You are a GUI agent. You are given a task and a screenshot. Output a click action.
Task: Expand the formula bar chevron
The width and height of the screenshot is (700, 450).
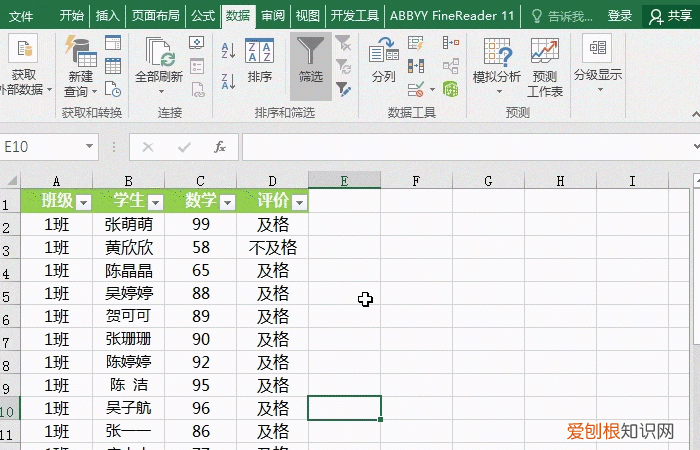[696, 146]
